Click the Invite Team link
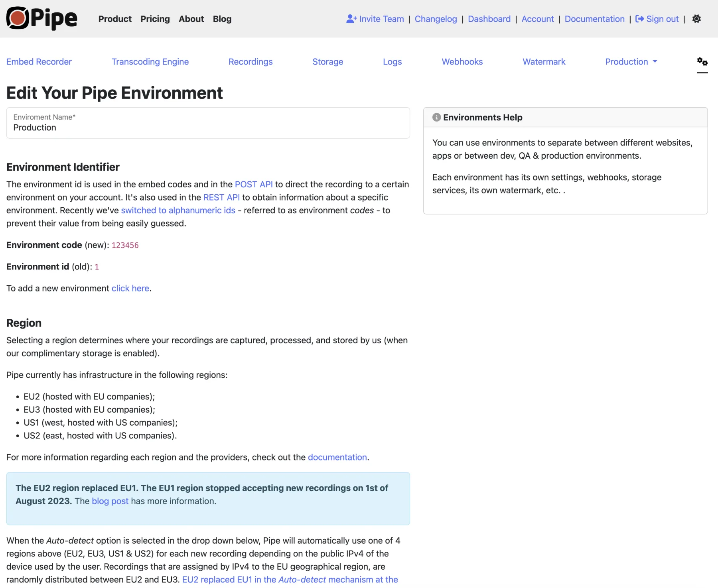 click(x=375, y=19)
